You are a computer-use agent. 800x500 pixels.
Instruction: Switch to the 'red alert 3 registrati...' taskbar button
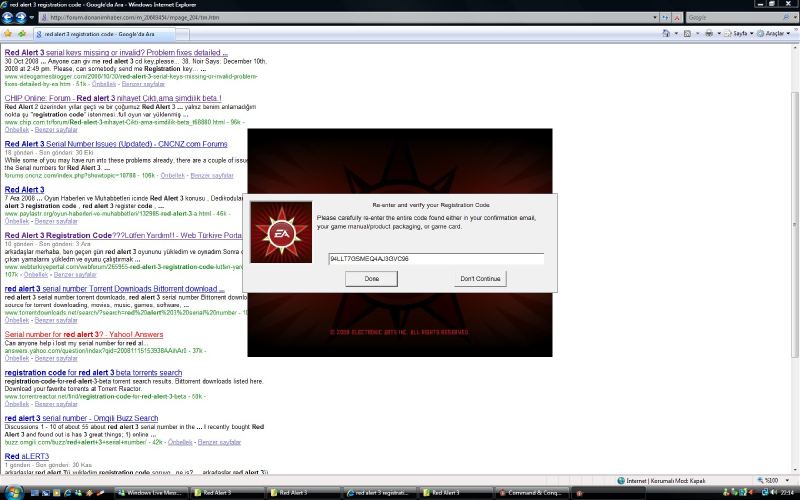380,493
